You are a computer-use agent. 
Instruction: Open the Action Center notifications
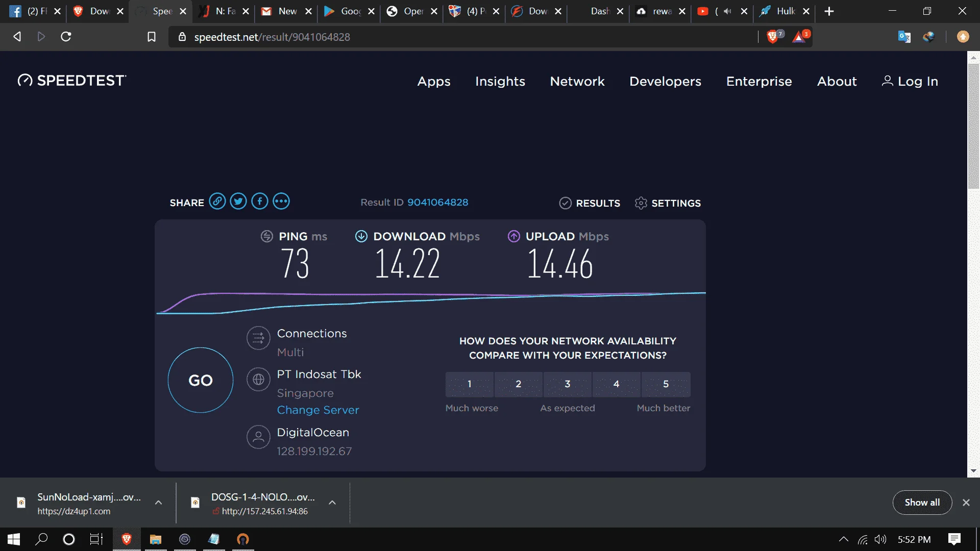954,539
